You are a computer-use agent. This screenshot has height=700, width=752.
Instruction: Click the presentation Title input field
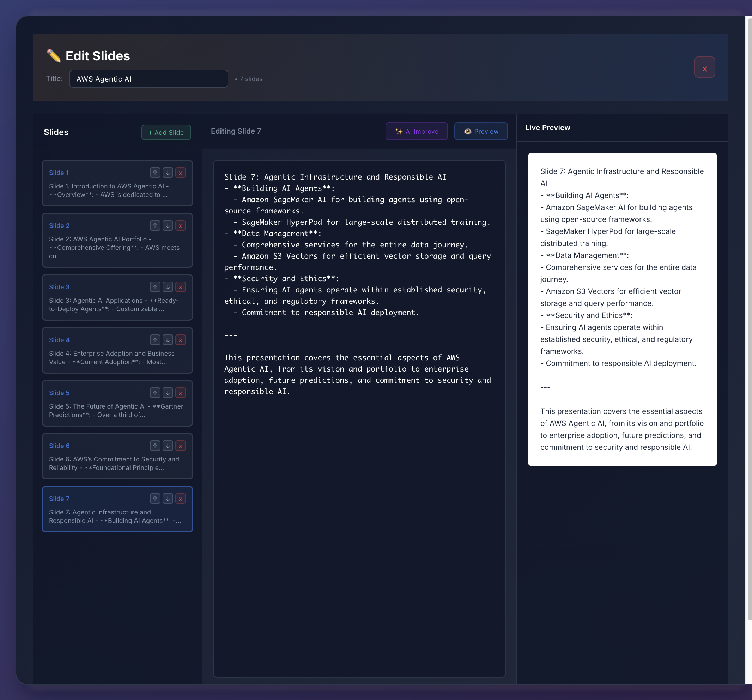pos(148,79)
